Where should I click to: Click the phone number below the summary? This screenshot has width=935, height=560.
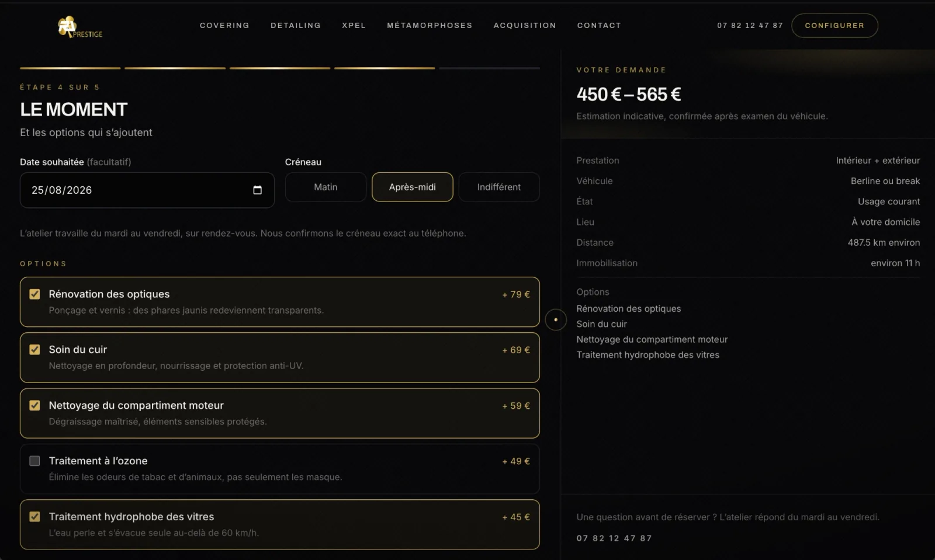(614, 538)
